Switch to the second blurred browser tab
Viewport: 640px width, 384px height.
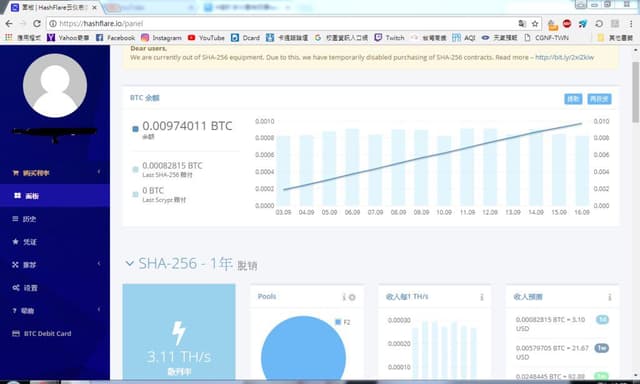149,7
